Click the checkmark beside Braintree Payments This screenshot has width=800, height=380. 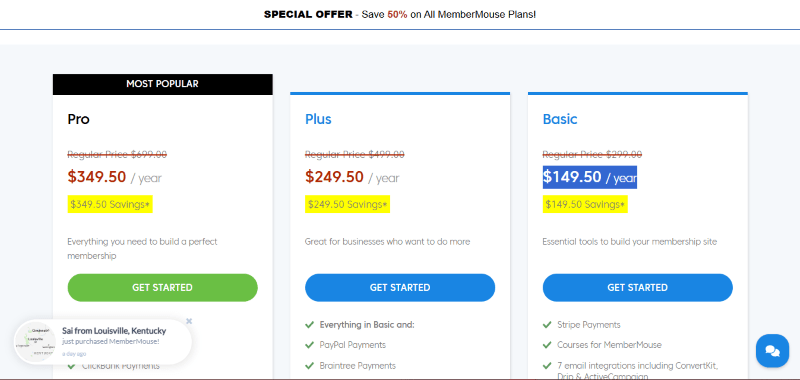[309, 366]
